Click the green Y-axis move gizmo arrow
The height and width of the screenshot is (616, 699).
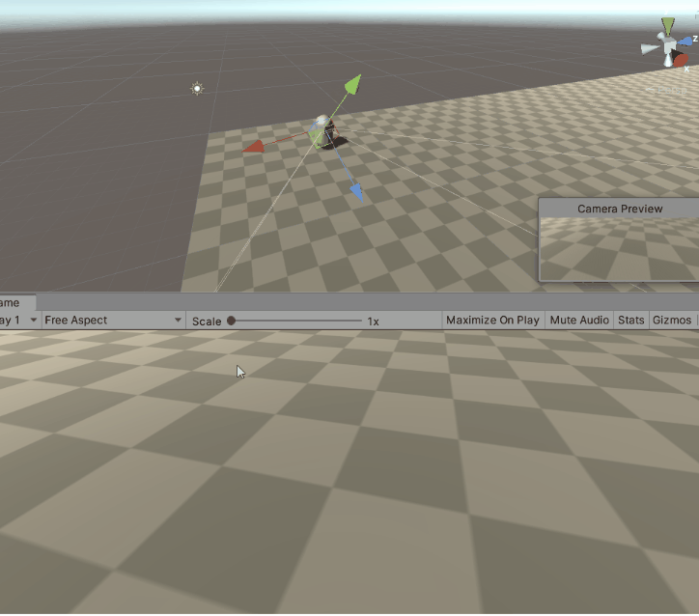(353, 85)
